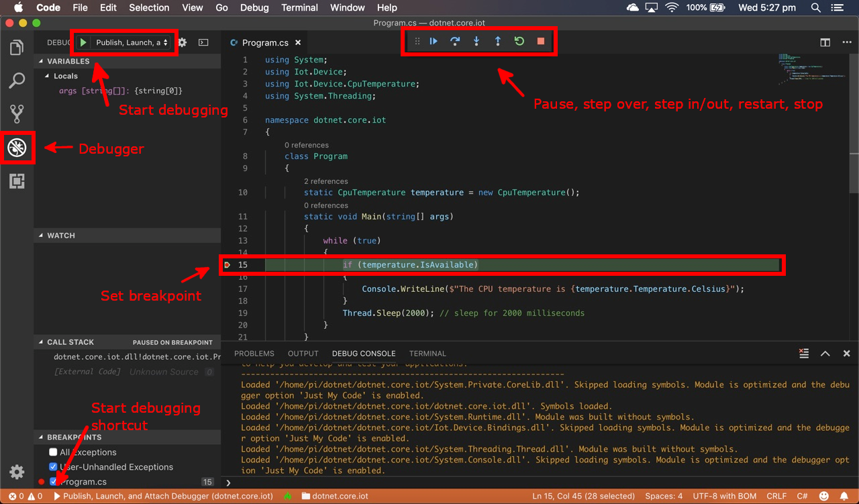Change language mode via C#

(802, 496)
